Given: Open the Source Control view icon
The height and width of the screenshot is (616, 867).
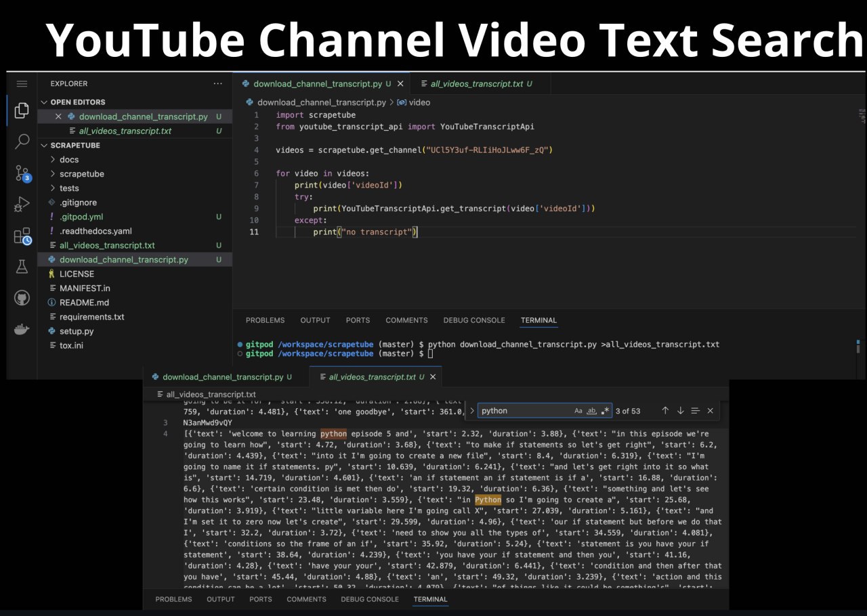Looking at the screenshot, I should [22, 173].
